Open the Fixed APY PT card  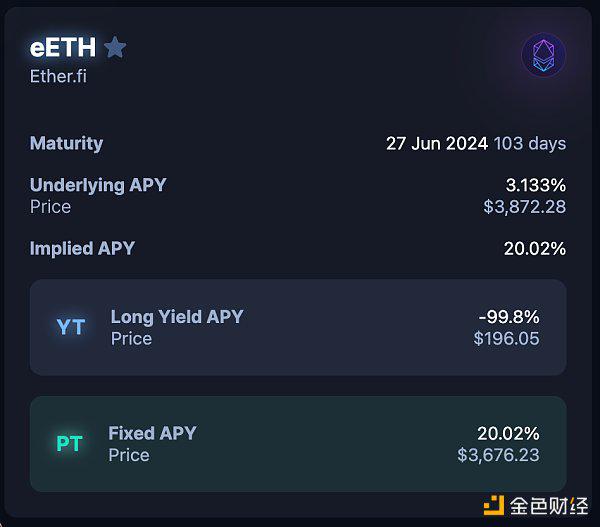point(298,444)
